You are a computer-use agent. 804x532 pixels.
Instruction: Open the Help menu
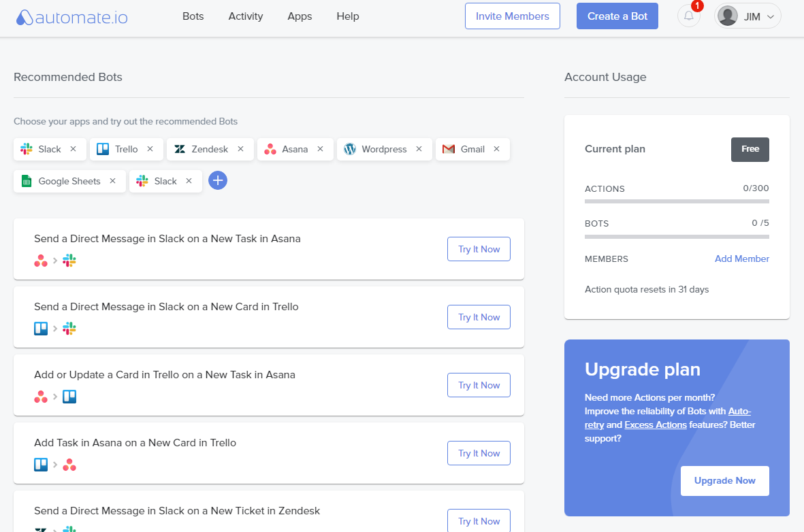[348, 16]
